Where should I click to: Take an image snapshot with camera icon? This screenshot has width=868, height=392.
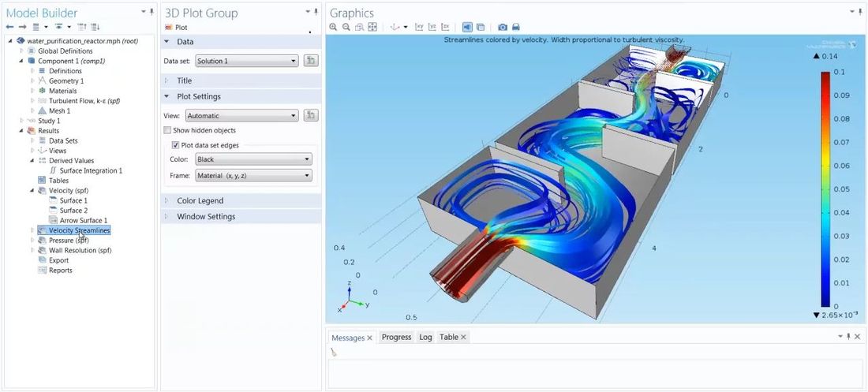point(503,27)
